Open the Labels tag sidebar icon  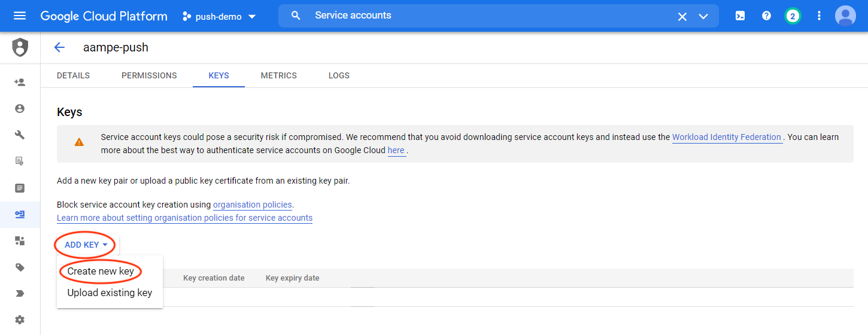(x=20, y=267)
